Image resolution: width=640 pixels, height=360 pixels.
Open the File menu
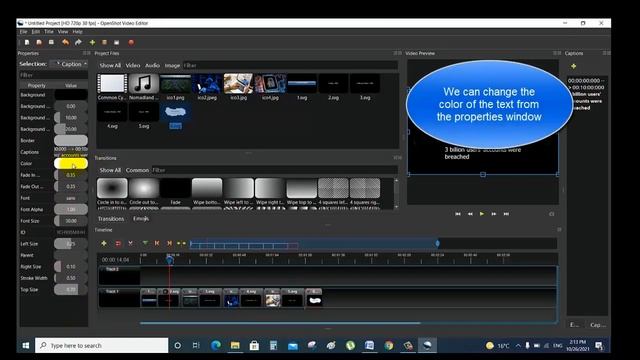tap(23, 31)
